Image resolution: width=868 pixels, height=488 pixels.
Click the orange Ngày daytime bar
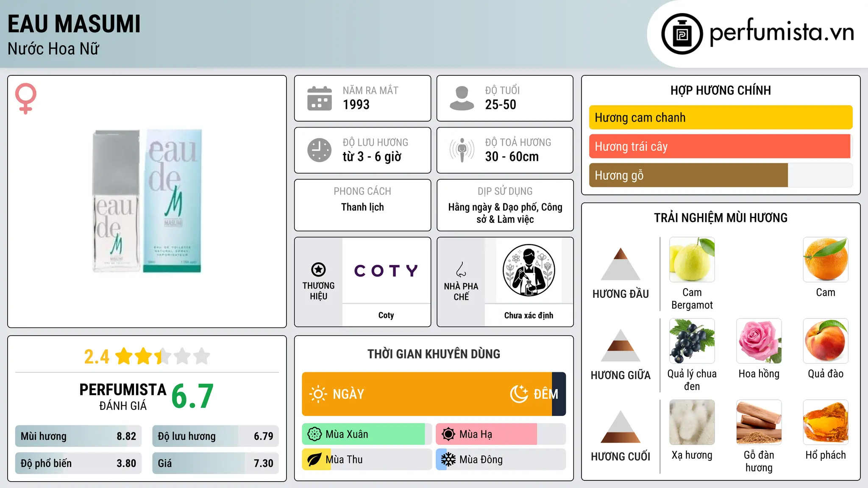point(427,394)
